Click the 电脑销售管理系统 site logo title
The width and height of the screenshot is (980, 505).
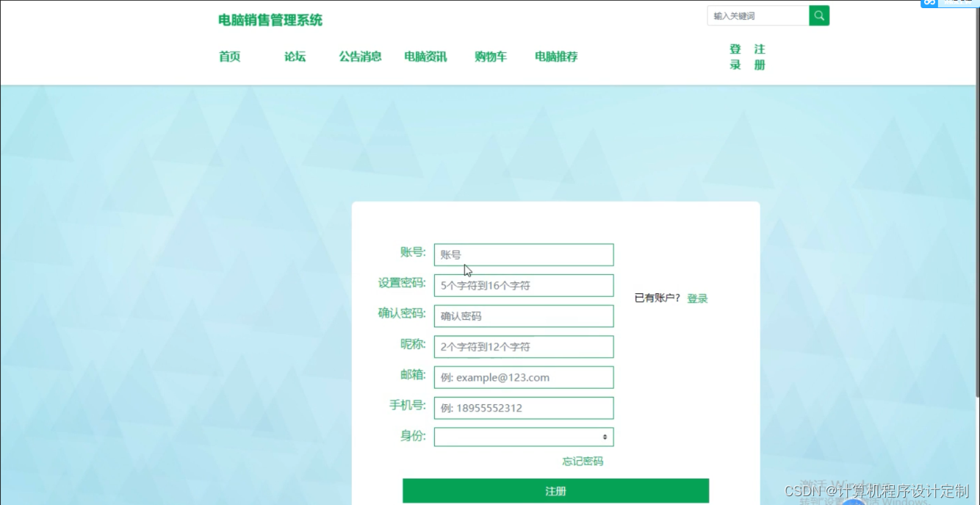(268, 20)
